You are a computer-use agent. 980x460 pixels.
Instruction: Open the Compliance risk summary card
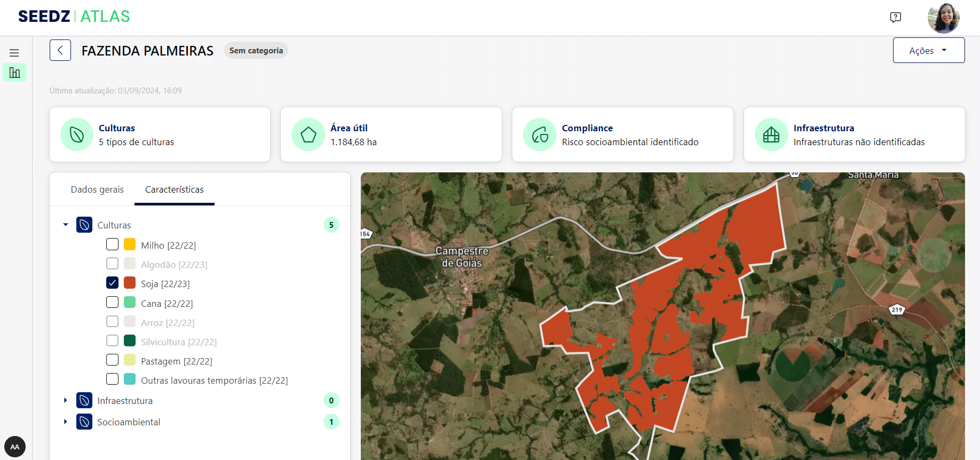(x=623, y=134)
